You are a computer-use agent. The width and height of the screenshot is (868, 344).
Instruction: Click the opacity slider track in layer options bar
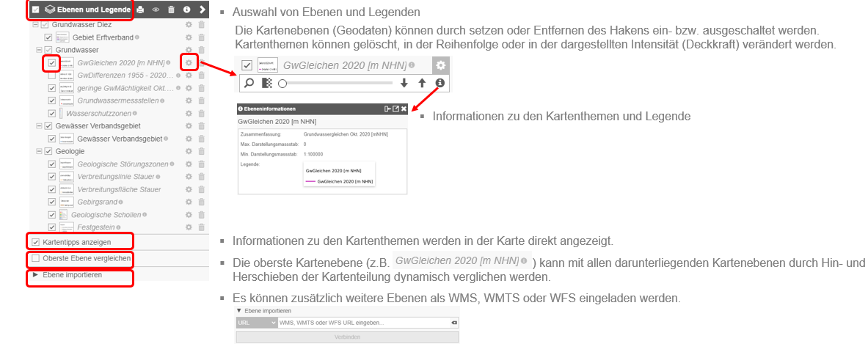tap(339, 83)
